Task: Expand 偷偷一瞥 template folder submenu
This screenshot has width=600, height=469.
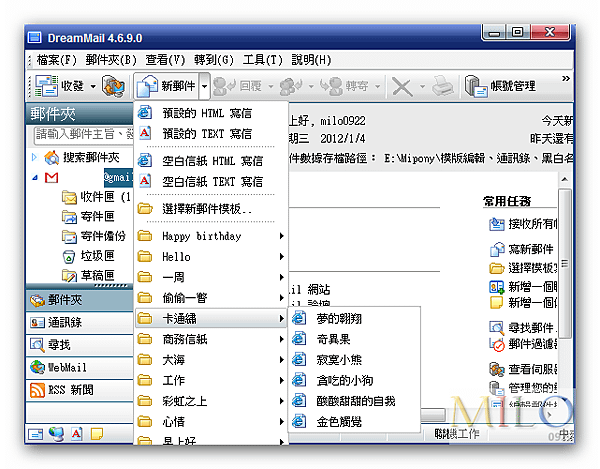Action: click(x=211, y=298)
